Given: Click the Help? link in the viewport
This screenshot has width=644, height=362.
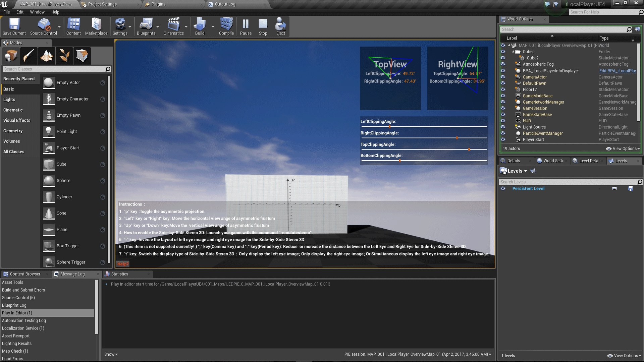Looking at the screenshot, I should (x=123, y=264).
